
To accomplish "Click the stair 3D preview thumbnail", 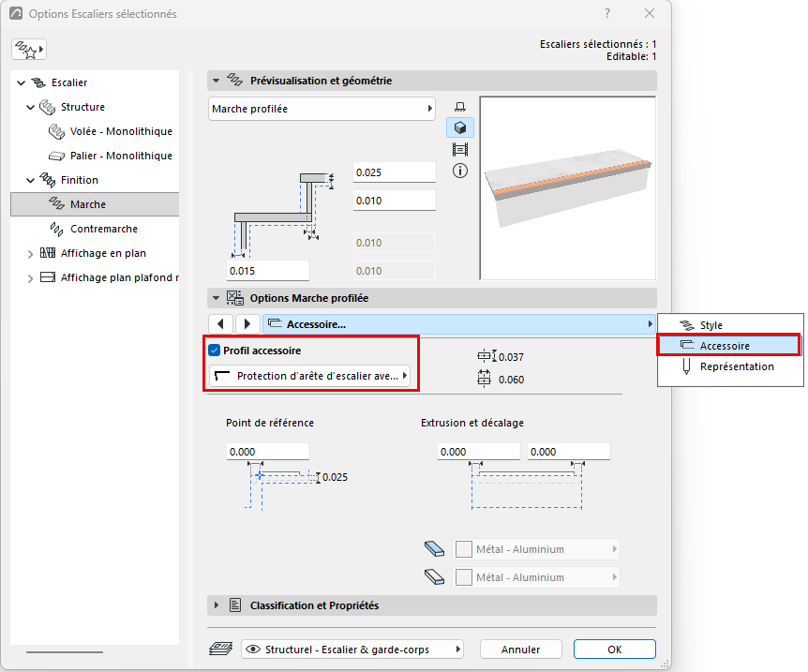I will 567,188.
